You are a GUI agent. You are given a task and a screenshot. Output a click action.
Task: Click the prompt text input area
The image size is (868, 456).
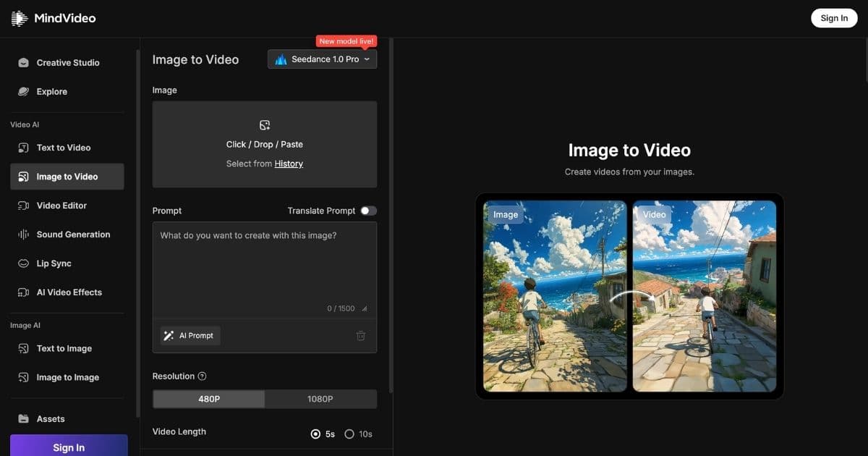pyautogui.click(x=264, y=268)
